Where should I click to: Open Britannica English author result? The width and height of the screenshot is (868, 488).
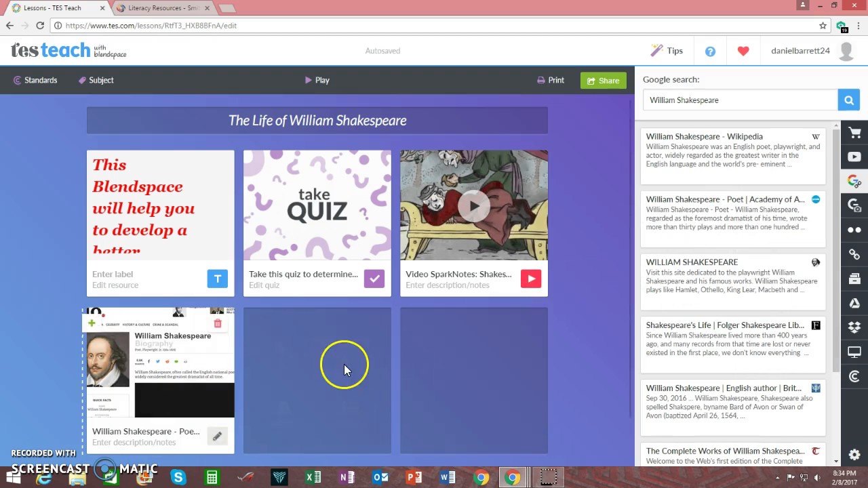733,407
